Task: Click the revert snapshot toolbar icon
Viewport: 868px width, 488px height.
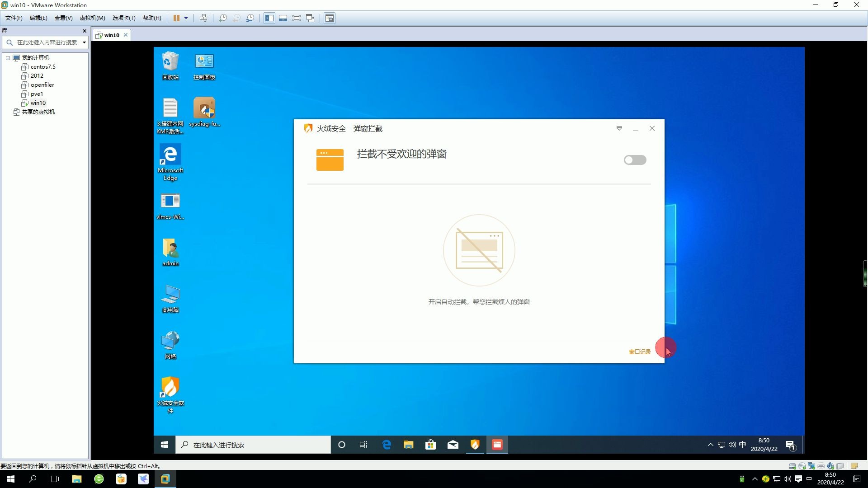Action: pyautogui.click(x=236, y=18)
